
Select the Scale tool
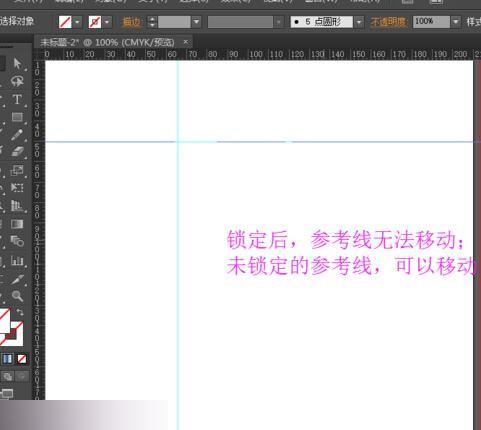[17, 170]
